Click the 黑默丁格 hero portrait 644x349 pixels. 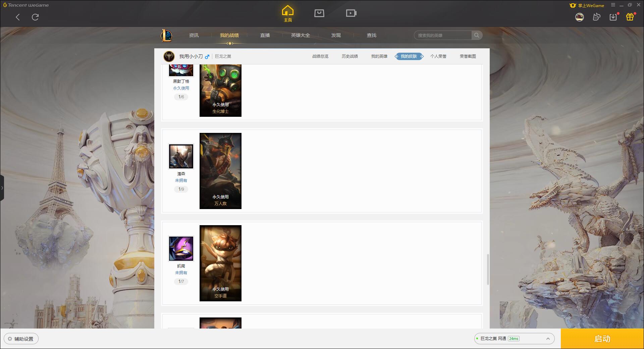(x=181, y=70)
